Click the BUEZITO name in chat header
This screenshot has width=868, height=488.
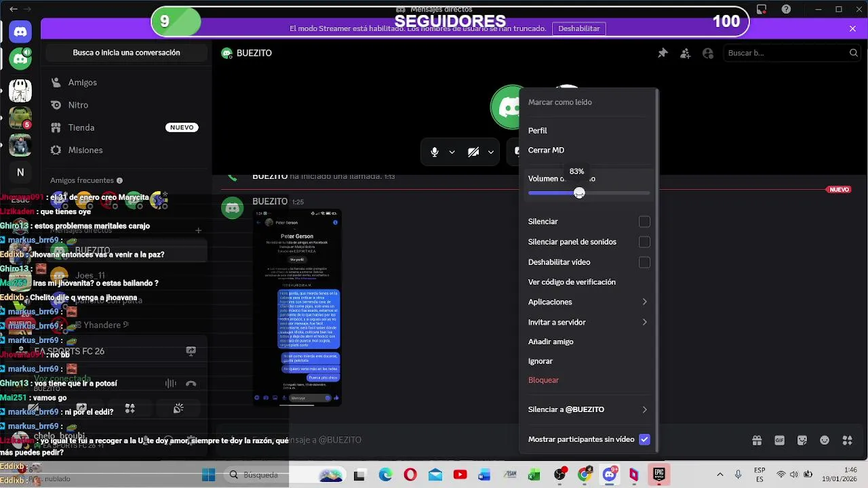click(x=254, y=53)
